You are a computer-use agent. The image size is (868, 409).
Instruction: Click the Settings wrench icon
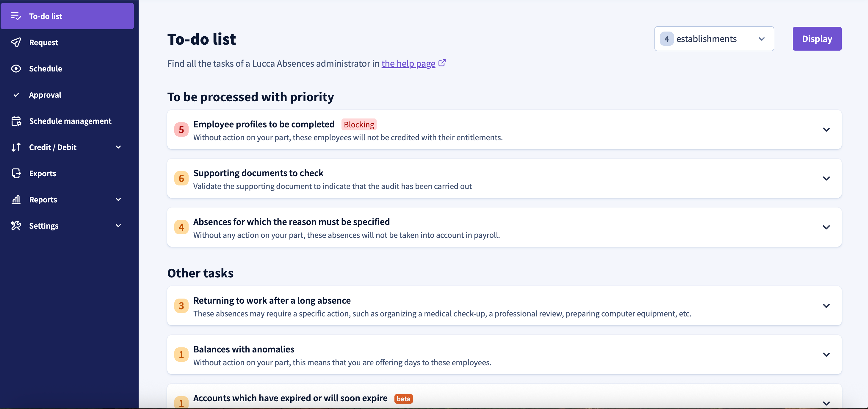pos(16,226)
